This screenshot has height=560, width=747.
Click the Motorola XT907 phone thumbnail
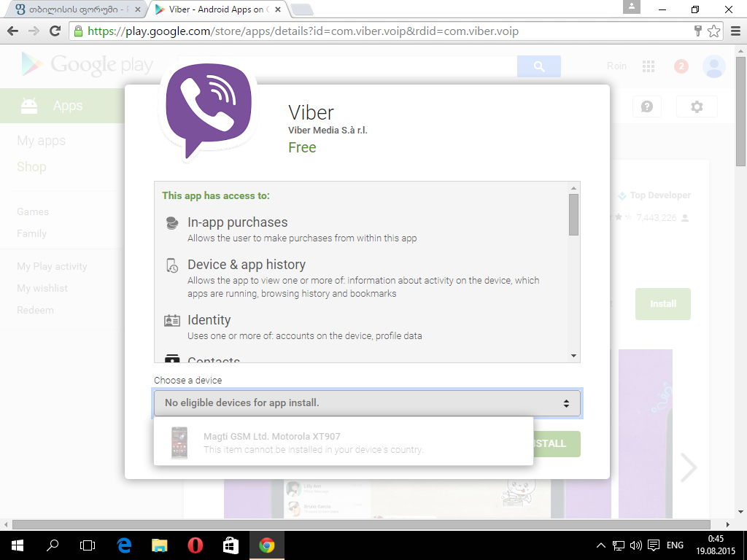pos(179,443)
